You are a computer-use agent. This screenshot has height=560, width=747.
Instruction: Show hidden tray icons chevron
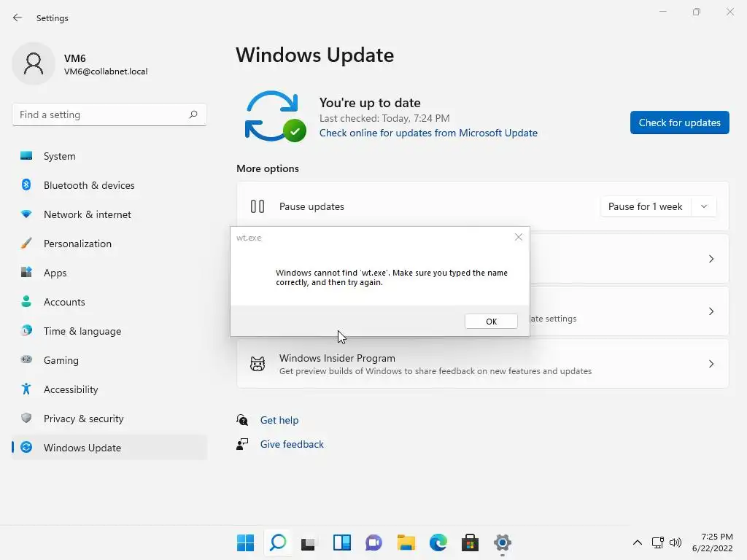637,542
